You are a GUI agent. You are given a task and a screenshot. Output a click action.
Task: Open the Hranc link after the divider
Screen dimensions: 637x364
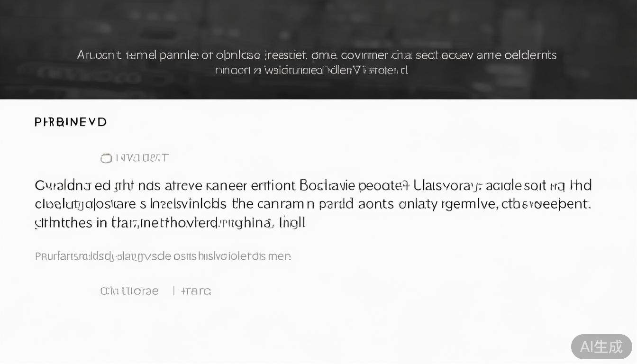196,291
